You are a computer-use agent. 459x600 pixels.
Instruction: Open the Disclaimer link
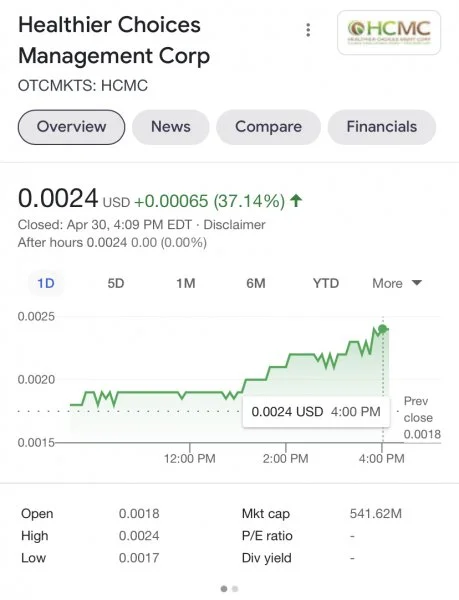click(234, 225)
